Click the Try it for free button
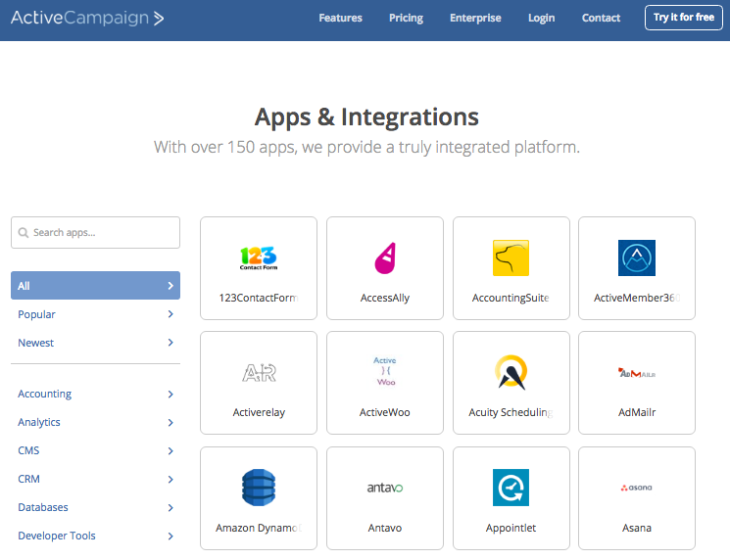The image size is (730, 560). 683,18
